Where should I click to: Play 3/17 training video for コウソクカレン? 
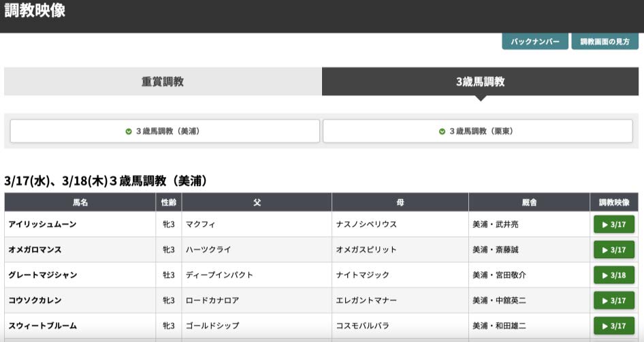tap(614, 300)
